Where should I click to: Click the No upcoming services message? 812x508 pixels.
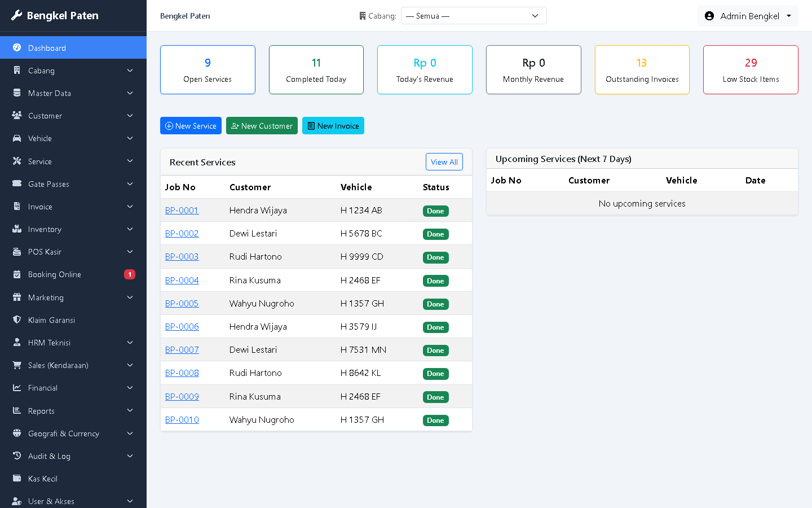point(642,204)
